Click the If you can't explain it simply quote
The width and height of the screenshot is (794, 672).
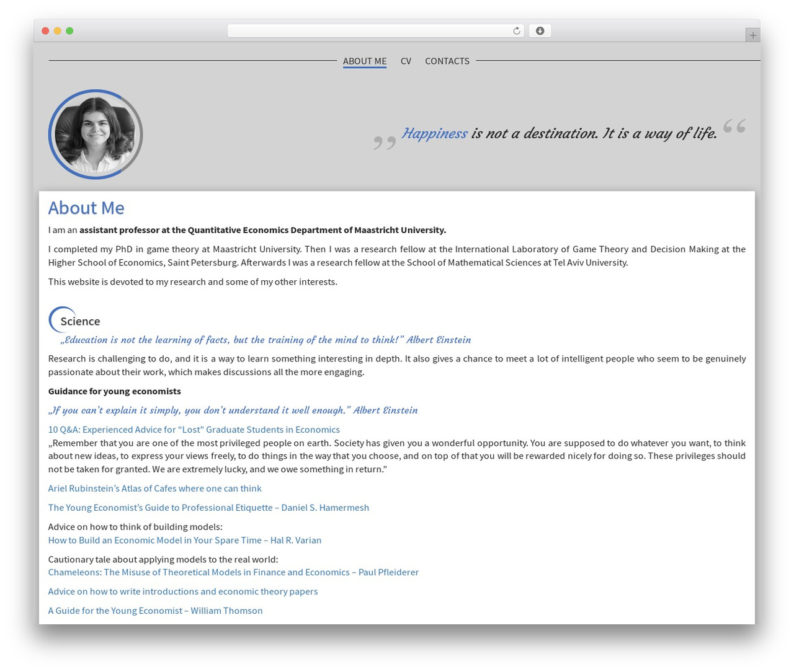point(233,410)
